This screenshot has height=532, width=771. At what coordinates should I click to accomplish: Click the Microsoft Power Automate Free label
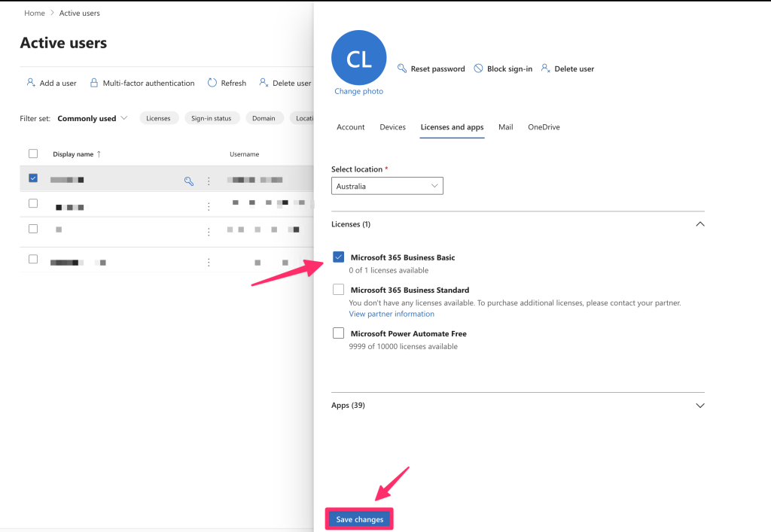(409, 333)
